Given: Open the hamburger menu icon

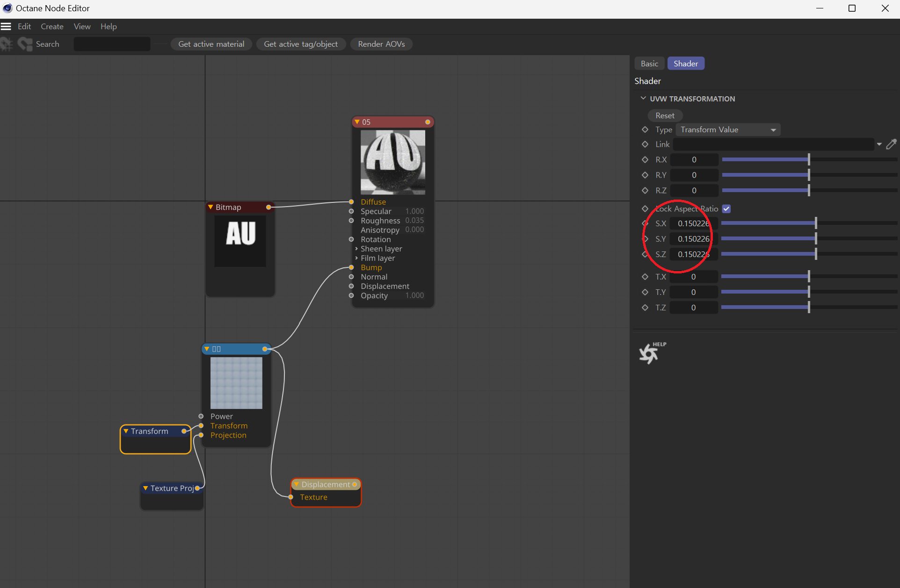Looking at the screenshot, I should pyautogui.click(x=6, y=26).
